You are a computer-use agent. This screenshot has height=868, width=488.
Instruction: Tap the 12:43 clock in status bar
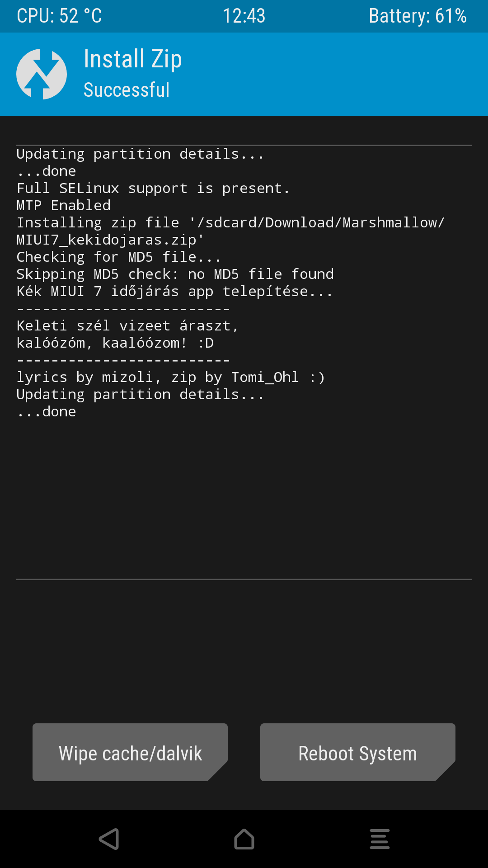(244, 16)
